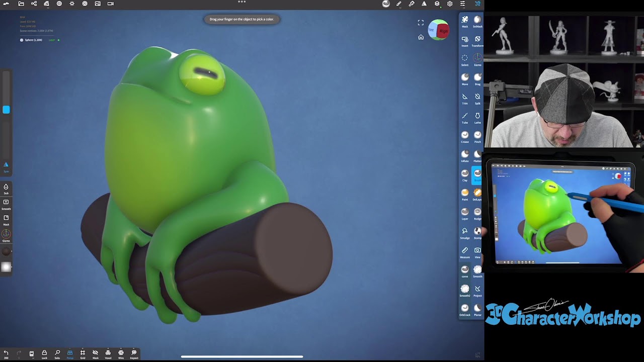Select the Lathe tool

[477, 118]
